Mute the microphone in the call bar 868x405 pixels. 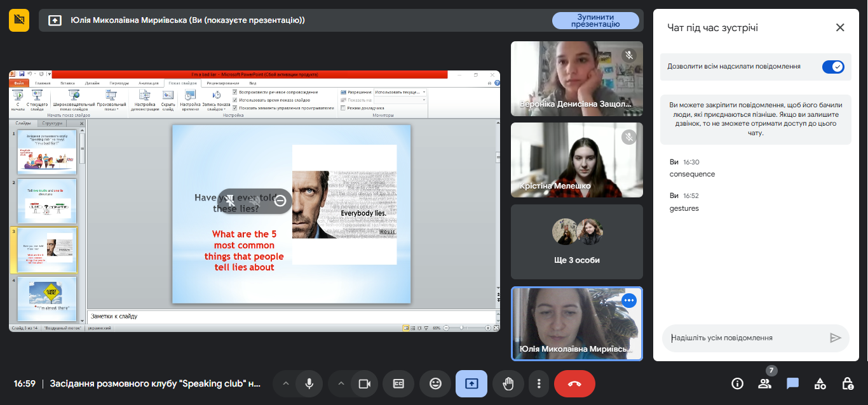pyautogui.click(x=309, y=383)
